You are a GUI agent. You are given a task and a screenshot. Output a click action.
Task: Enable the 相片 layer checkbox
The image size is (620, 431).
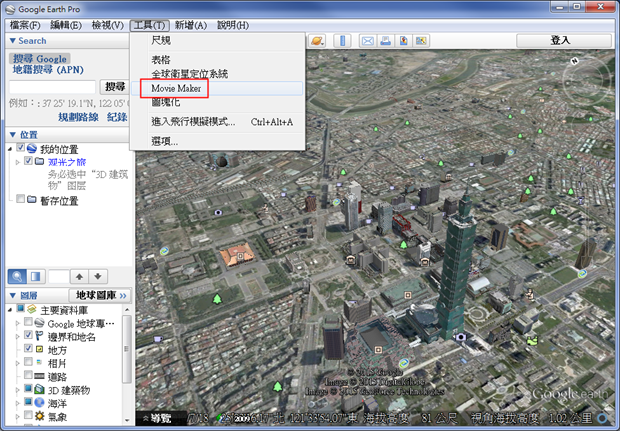28,362
